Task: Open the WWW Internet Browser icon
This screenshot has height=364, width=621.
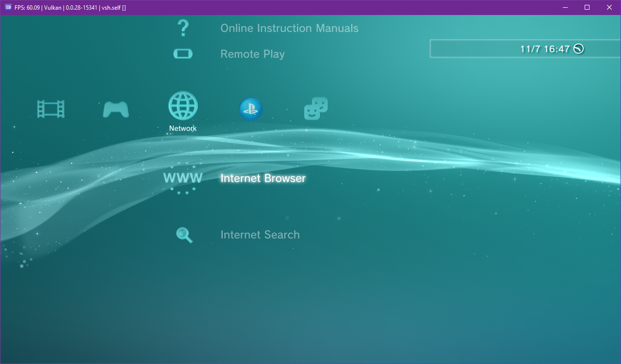Action: [x=183, y=178]
